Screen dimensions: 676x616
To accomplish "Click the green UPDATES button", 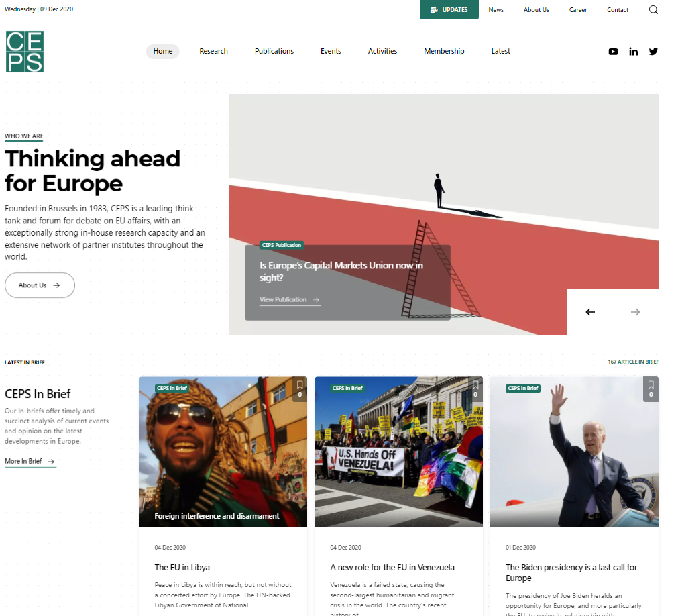I will tap(449, 9).
